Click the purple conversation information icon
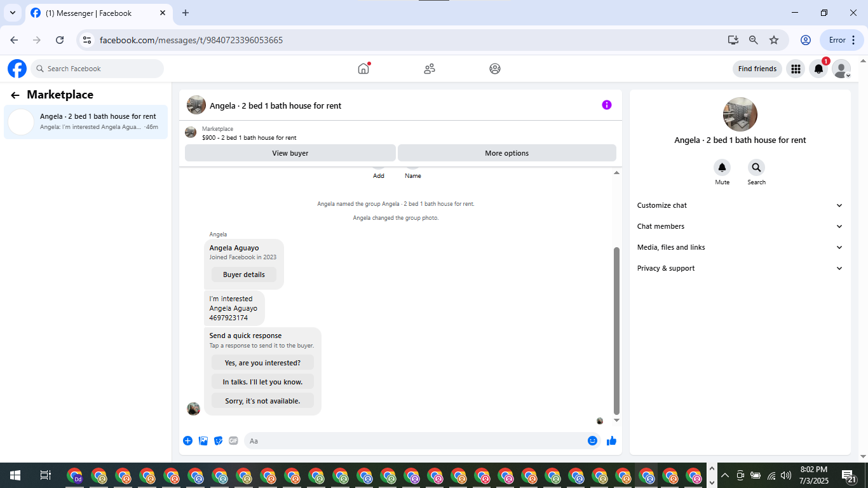868x488 pixels. pos(607,105)
